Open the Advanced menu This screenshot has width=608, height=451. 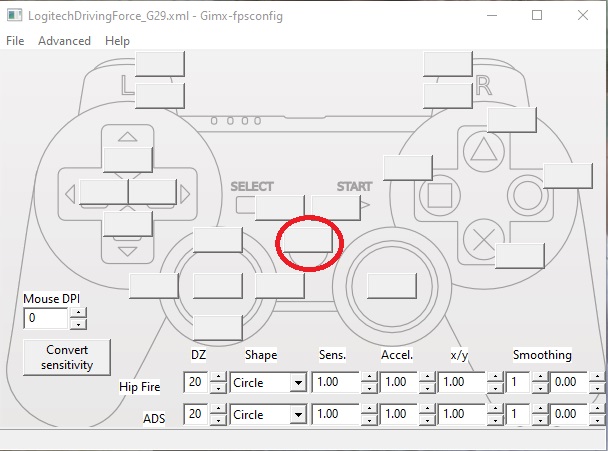click(x=64, y=41)
